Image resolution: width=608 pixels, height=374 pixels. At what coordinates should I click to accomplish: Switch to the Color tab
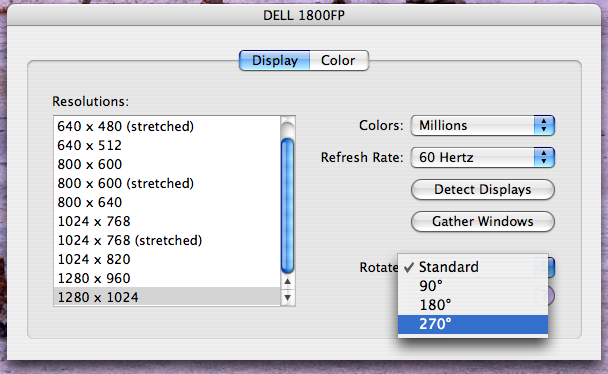coord(339,60)
